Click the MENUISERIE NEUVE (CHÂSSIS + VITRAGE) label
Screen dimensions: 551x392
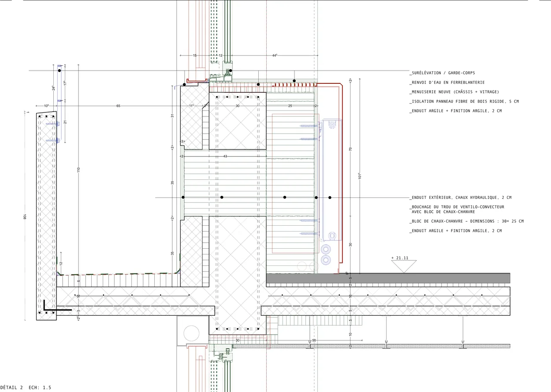click(x=454, y=92)
